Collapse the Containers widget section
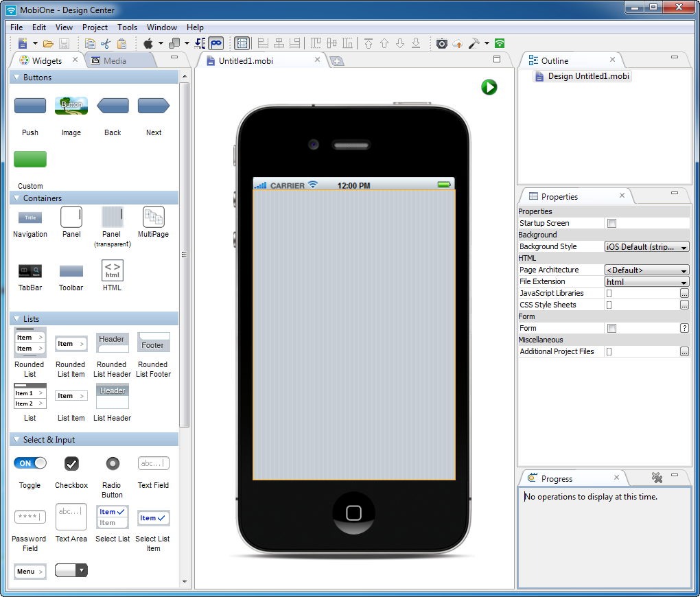 pos(17,198)
